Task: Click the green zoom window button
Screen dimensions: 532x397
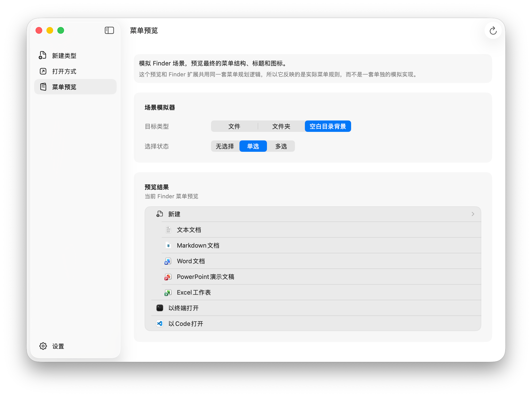Action: tap(61, 31)
